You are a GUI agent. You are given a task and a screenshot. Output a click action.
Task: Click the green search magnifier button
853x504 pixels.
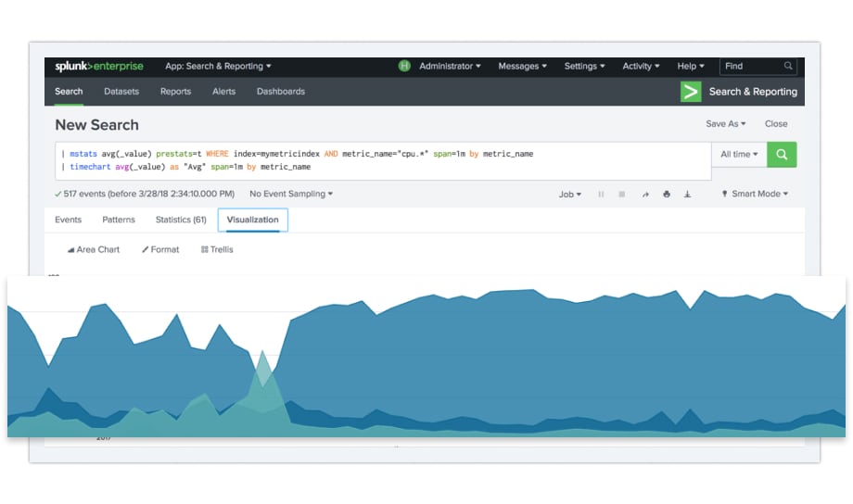click(782, 155)
